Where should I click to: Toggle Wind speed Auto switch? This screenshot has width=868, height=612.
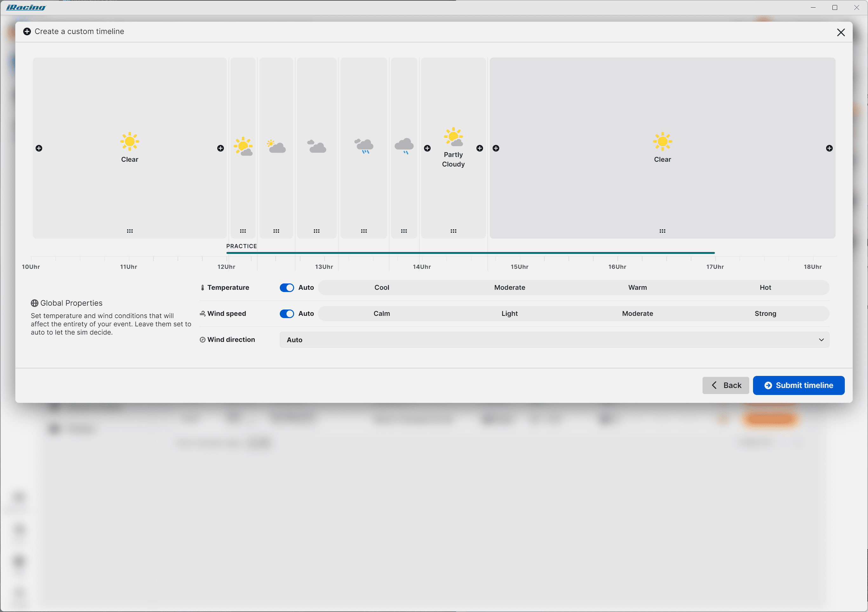tap(286, 314)
